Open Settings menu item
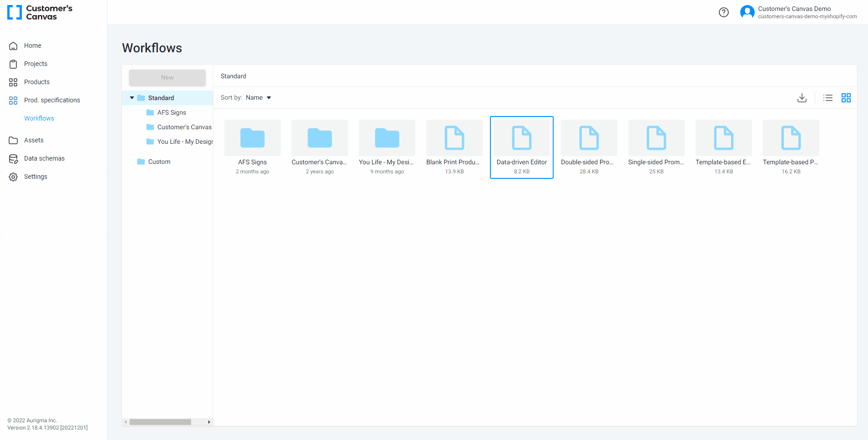Viewport: 868px width, 440px height. [x=35, y=177]
